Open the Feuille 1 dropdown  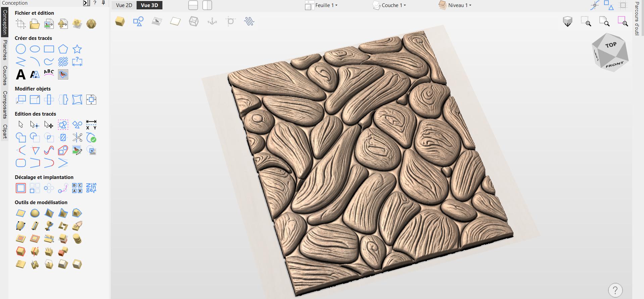pyautogui.click(x=321, y=5)
